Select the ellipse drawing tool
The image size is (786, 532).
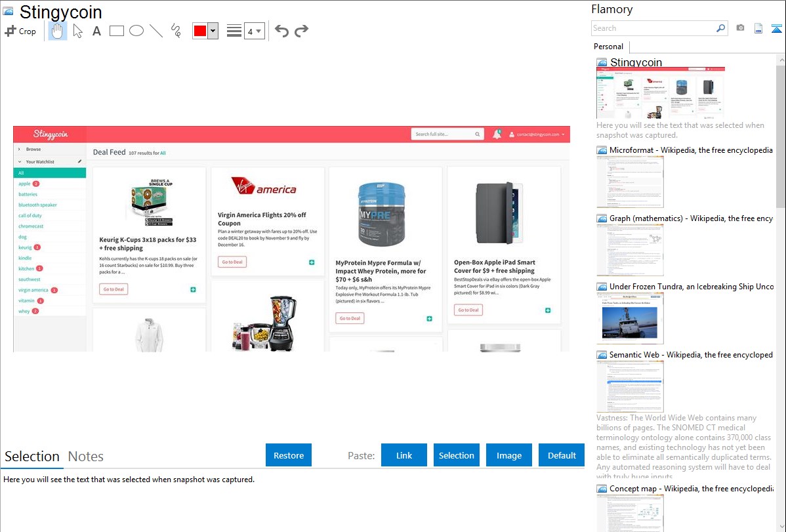point(136,31)
